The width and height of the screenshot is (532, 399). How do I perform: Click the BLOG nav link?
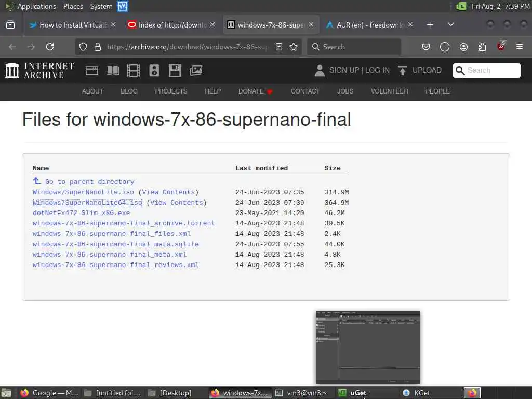coord(129,91)
